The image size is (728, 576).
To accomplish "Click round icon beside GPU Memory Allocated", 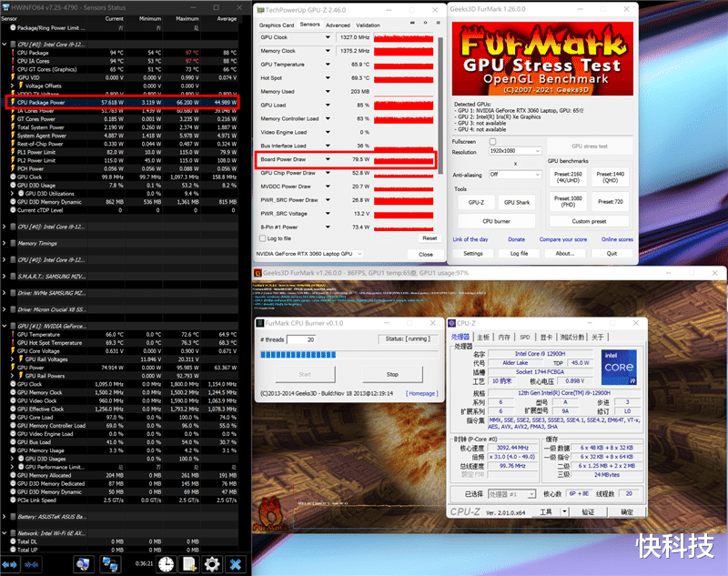I will click(13, 475).
